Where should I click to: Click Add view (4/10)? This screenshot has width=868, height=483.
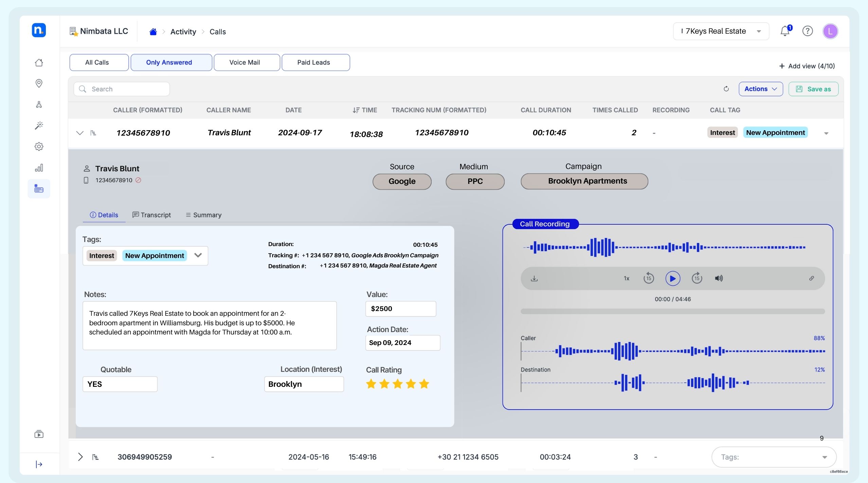click(x=807, y=66)
